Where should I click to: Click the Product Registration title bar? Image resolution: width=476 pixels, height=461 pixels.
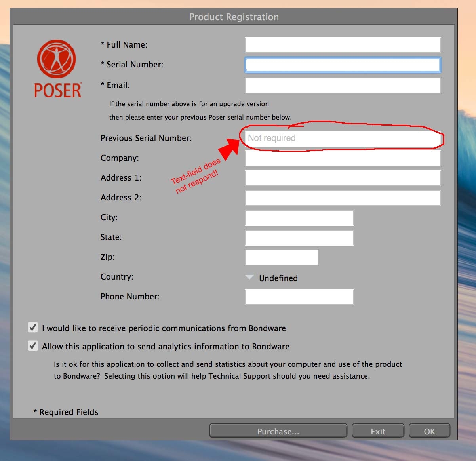tap(234, 17)
